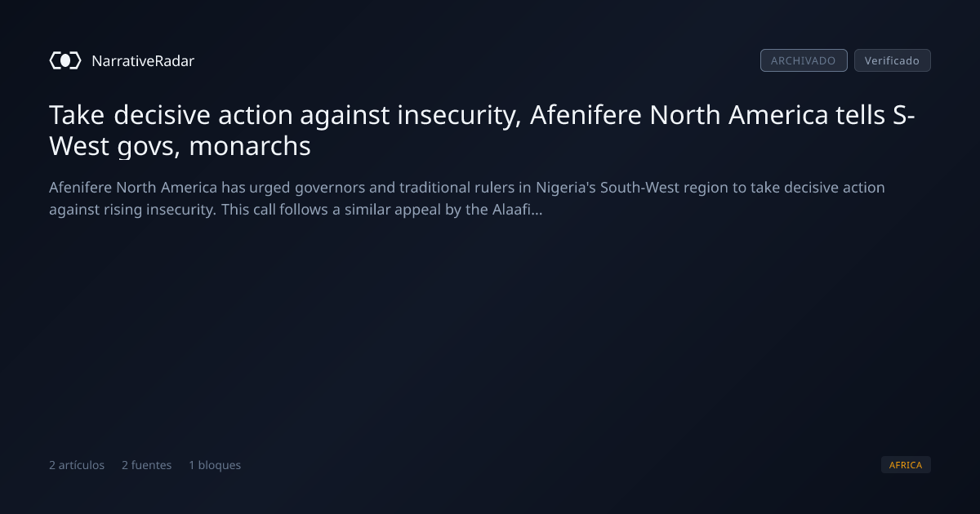The image size is (980, 514).
Task: Click the word "bloques" in the footer
Action: [x=220, y=465]
